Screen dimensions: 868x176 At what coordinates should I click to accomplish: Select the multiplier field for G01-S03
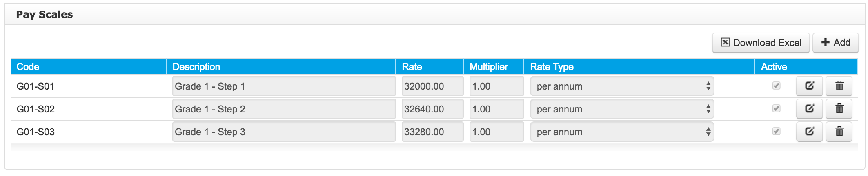[496, 132]
